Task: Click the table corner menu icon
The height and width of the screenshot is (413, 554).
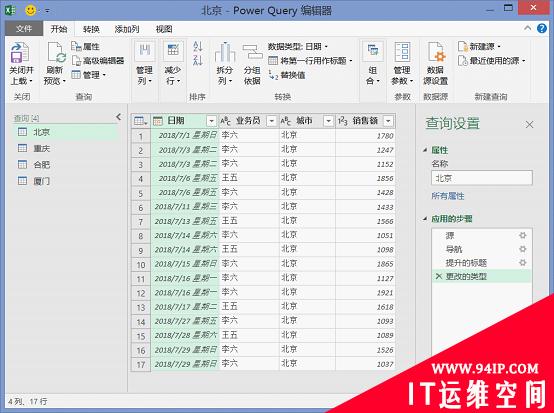Action: click(141, 121)
